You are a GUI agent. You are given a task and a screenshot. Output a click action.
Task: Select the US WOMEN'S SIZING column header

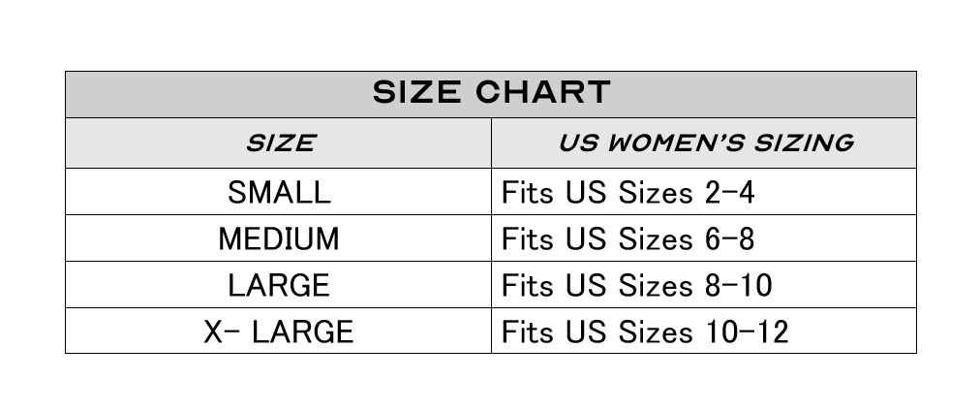coord(704,142)
